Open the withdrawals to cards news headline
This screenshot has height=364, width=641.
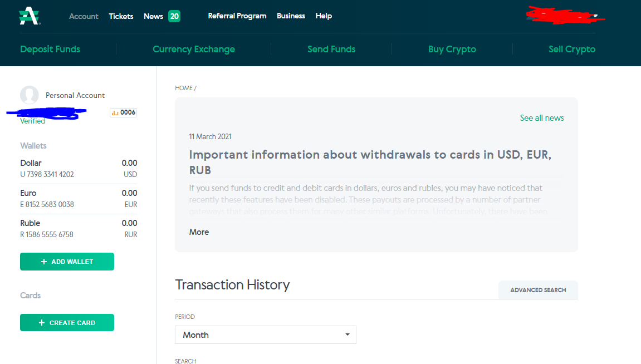click(x=370, y=162)
